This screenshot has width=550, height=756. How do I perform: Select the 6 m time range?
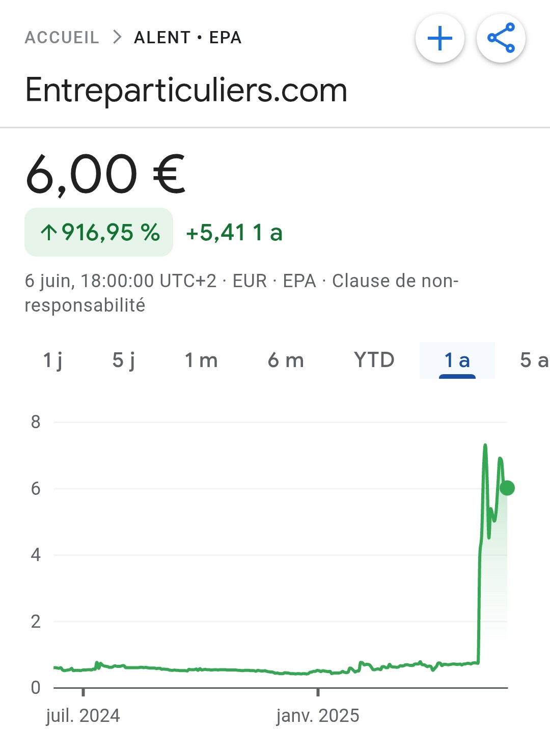[x=286, y=360]
